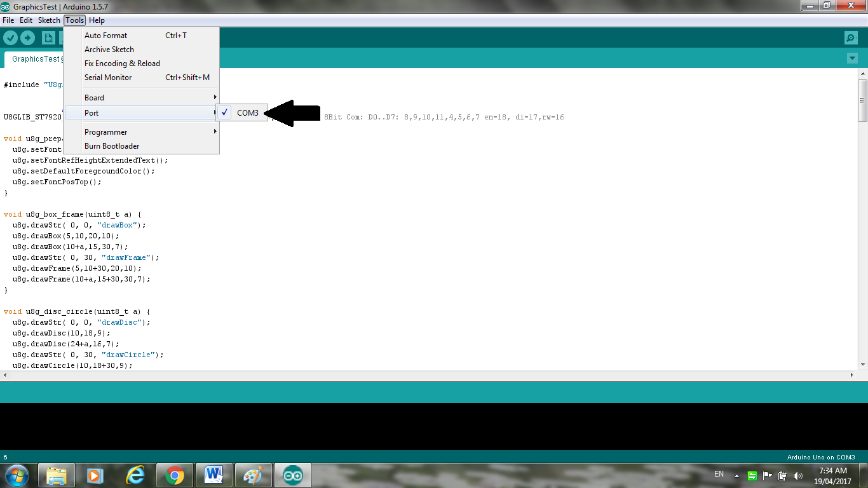Expand the Board submenu
This screenshot has width=868, height=488.
point(142,98)
